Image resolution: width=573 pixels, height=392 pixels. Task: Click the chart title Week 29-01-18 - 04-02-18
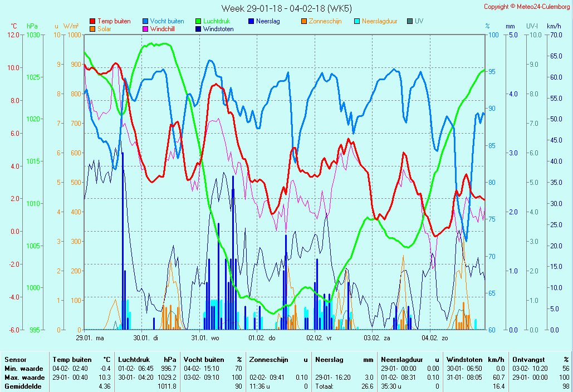(x=286, y=8)
